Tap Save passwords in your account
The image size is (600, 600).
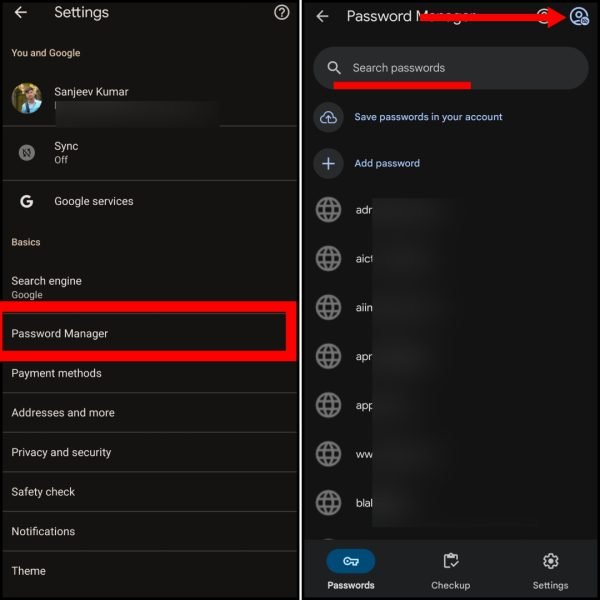click(x=428, y=117)
